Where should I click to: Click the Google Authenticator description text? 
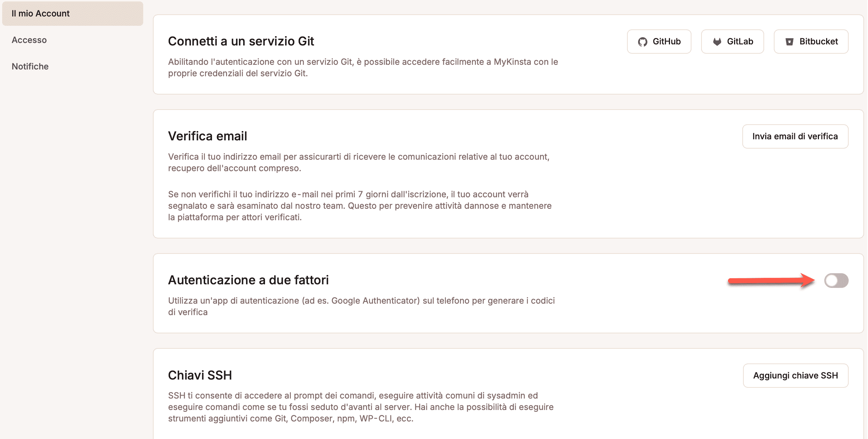tap(362, 307)
